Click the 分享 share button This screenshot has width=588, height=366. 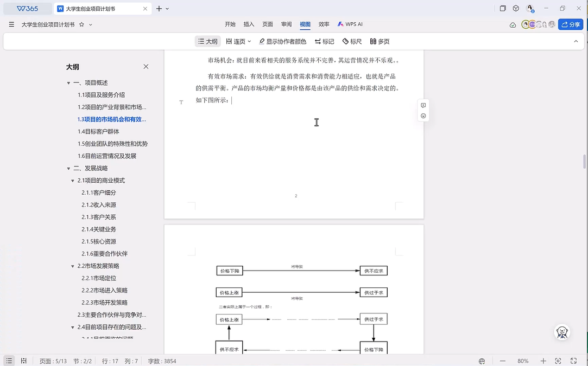(571, 24)
